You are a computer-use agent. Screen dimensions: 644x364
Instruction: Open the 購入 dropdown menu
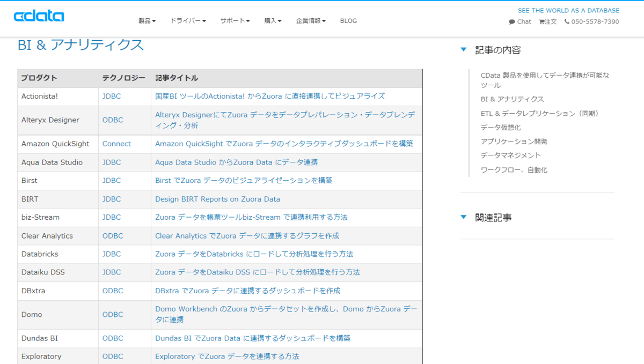[273, 21]
